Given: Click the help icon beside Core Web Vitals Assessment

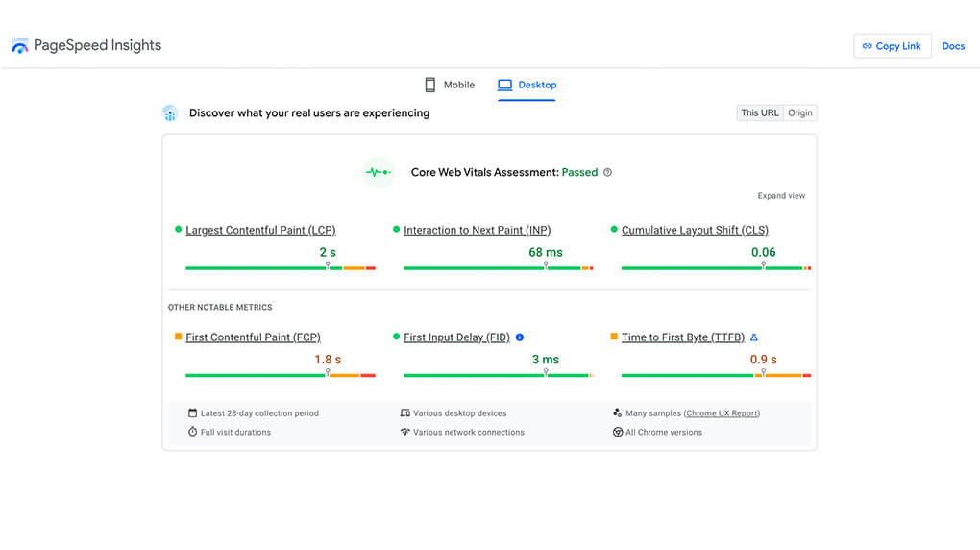Looking at the screenshot, I should 607,173.
